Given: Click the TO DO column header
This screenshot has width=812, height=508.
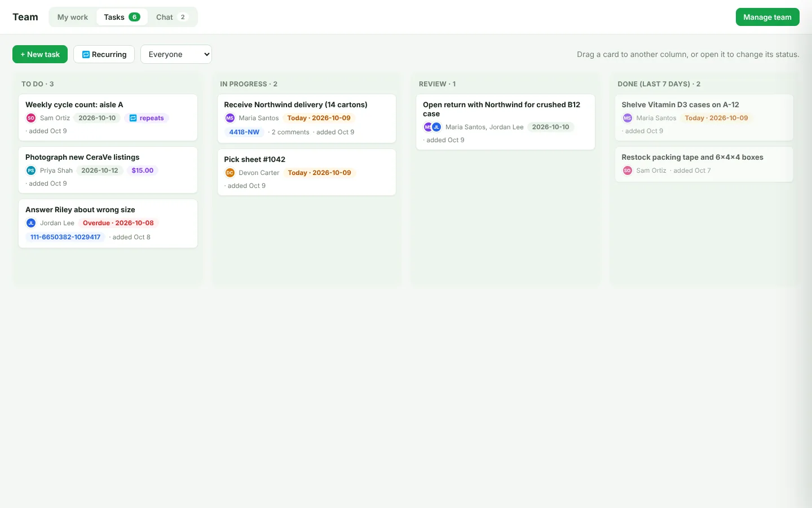Looking at the screenshot, I should point(38,84).
